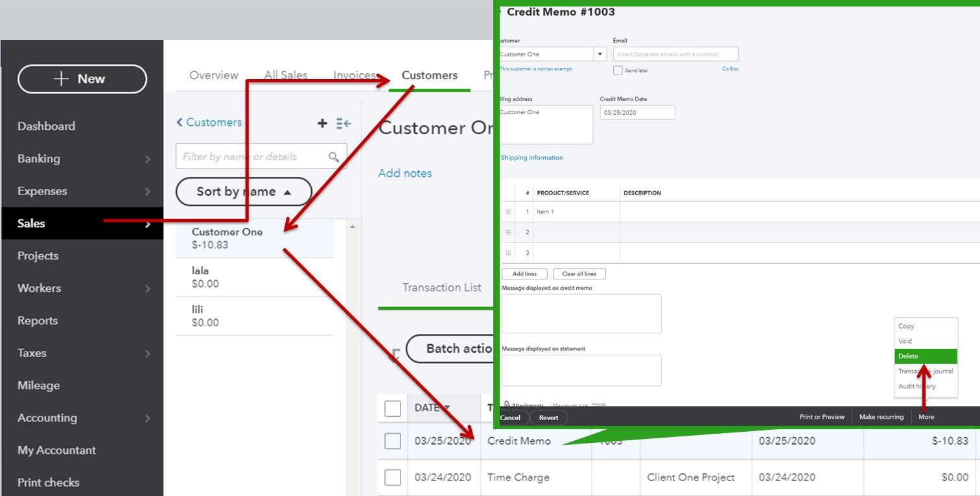
Task: Click the Add notes link
Action: click(x=405, y=173)
